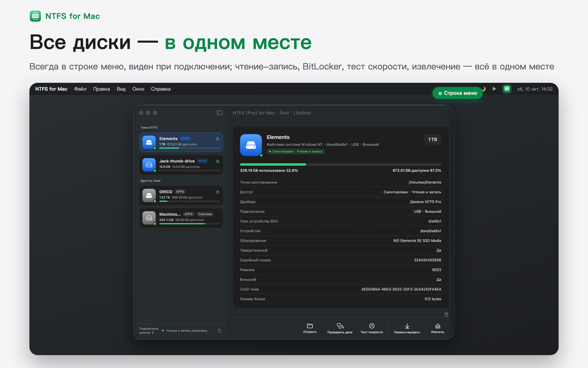Viewport: 588px width, 368px height.
Task: Click the serial number 22442K403556
Action: click(427, 260)
